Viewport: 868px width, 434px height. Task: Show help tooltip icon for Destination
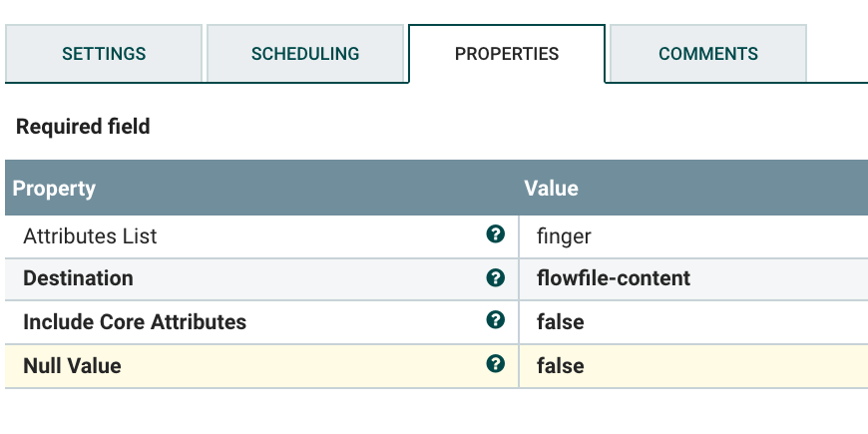tap(494, 278)
